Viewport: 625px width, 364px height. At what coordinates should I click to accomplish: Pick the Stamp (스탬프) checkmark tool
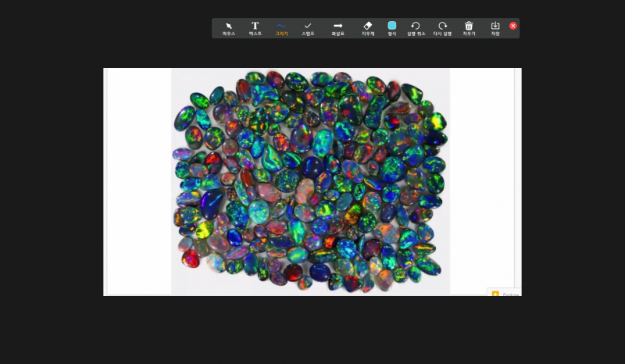tap(308, 28)
